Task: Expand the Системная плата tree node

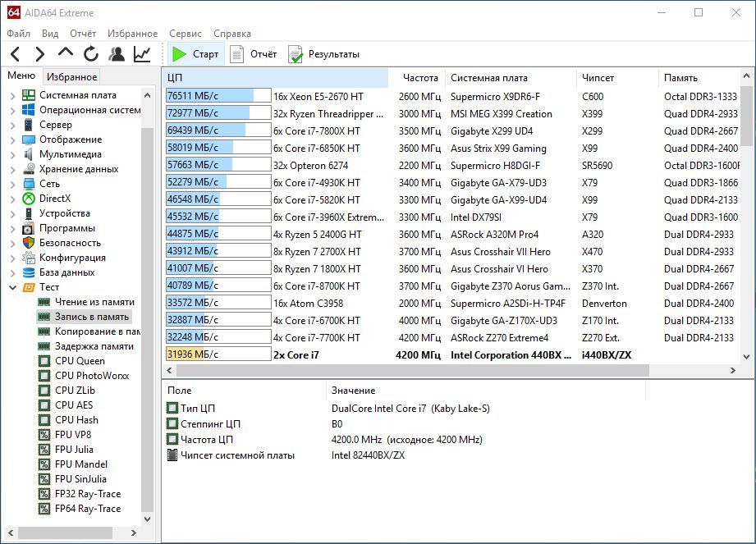Action: pos(12,95)
